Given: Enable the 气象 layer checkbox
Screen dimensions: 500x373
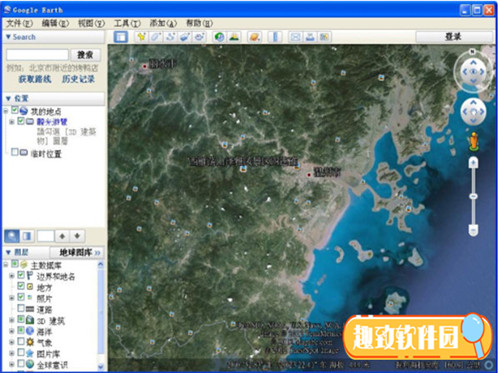Looking at the screenshot, I should click(21, 341).
